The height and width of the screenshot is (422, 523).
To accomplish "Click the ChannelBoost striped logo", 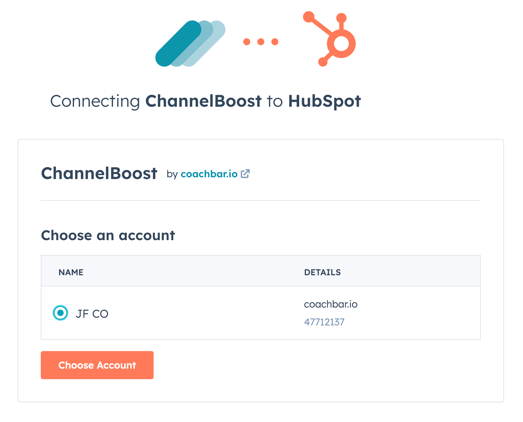I will click(190, 43).
